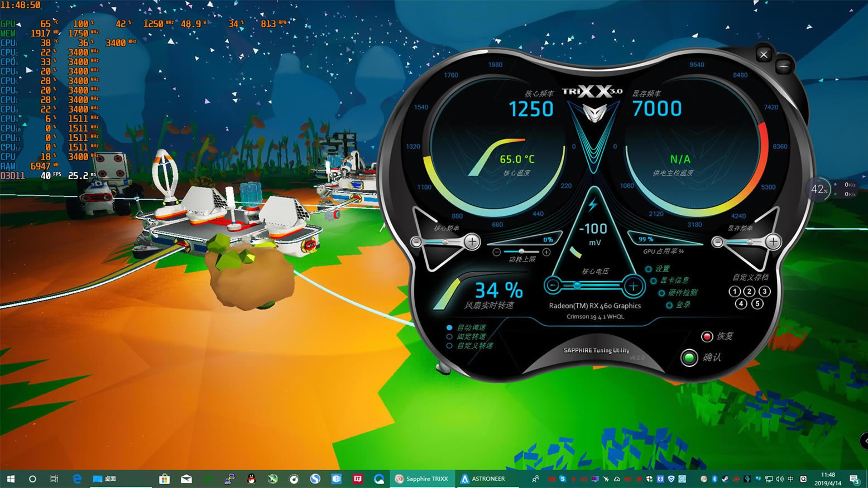Viewport: 868px width, 488px height.
Task: Toggle Chinese input mode (中) indicator
Action: pyautogui.click(x=791, y=479)
